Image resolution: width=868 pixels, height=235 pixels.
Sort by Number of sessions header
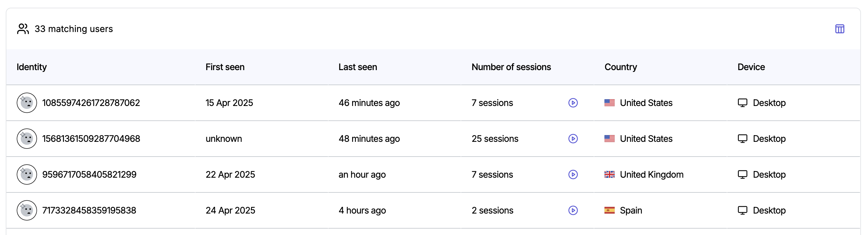511,67
